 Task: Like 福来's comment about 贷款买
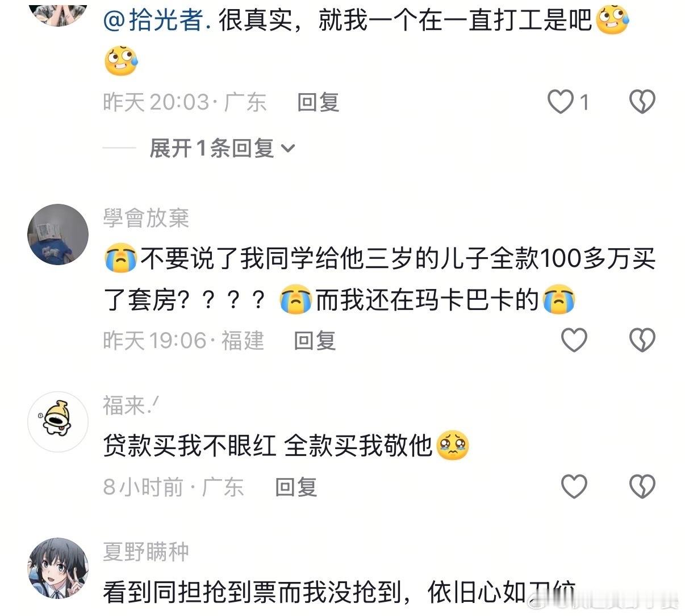574,487
